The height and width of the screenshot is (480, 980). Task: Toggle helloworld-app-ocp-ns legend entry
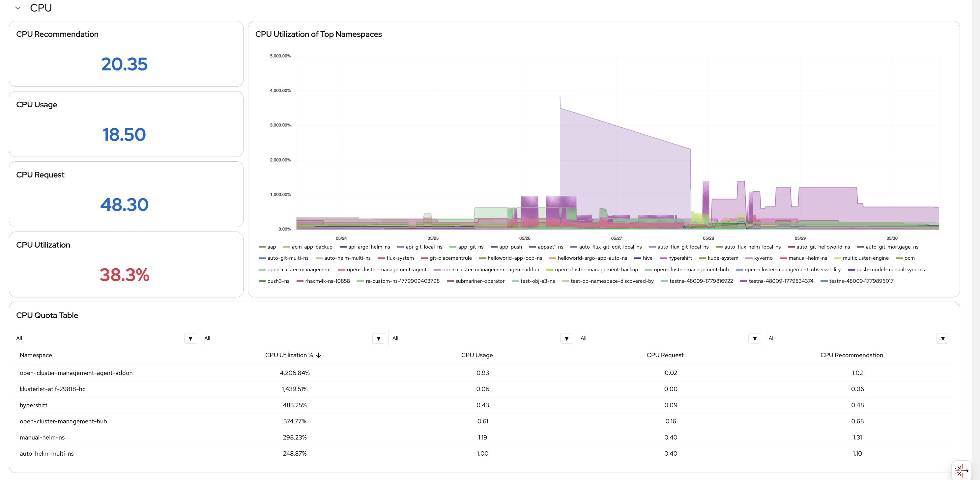pyautogui.click(x=510, y=258)
